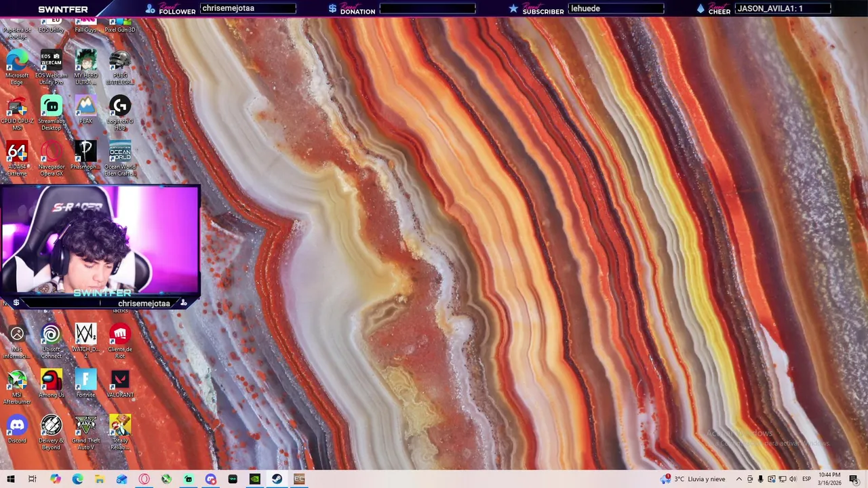868x488 pixels.
Task: Click the webcam overlay feed
Action: [x=100, y=241]
